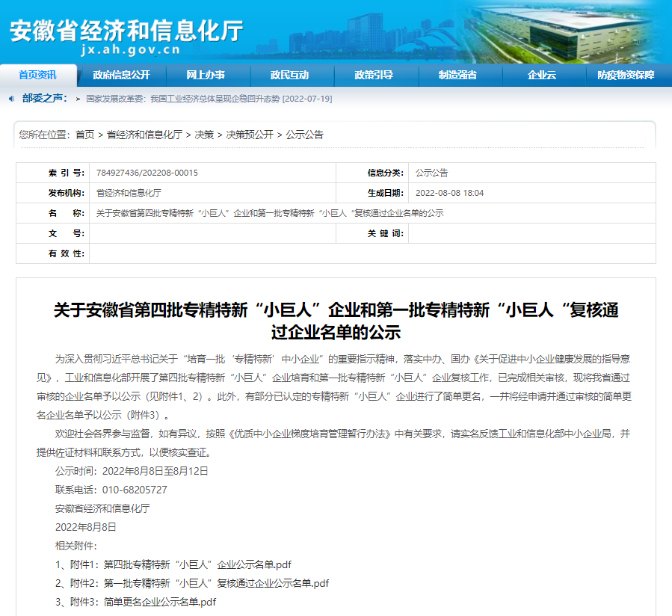Select the 政民互动 navigation item

pyautogui.click(x=289, y=75)
